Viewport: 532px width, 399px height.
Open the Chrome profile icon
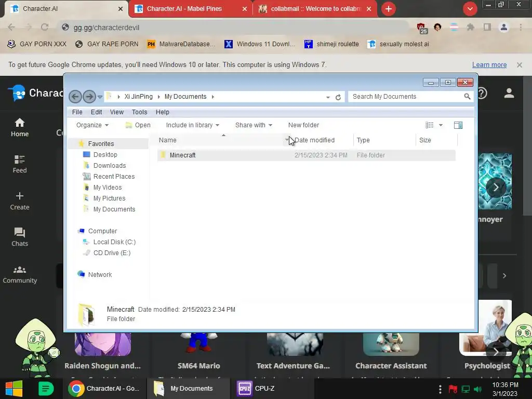click(x=504, y=27)
